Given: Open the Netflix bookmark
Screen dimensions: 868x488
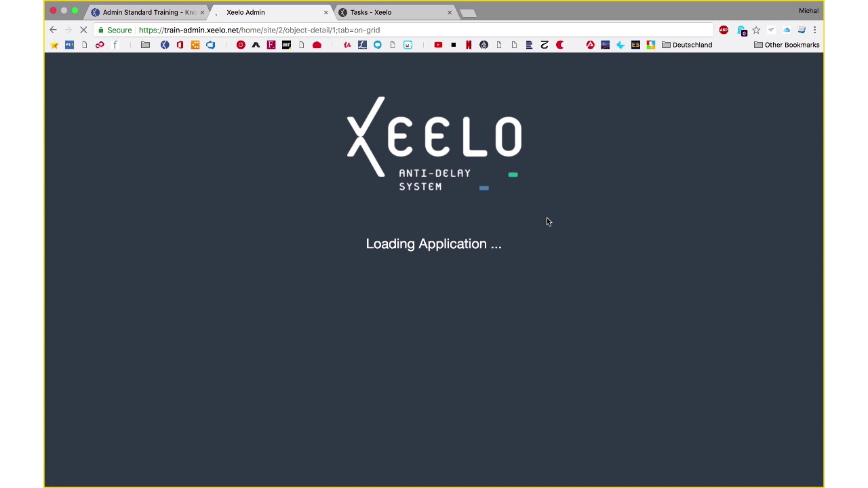Looking at the screenshot, I should point(469,45).
